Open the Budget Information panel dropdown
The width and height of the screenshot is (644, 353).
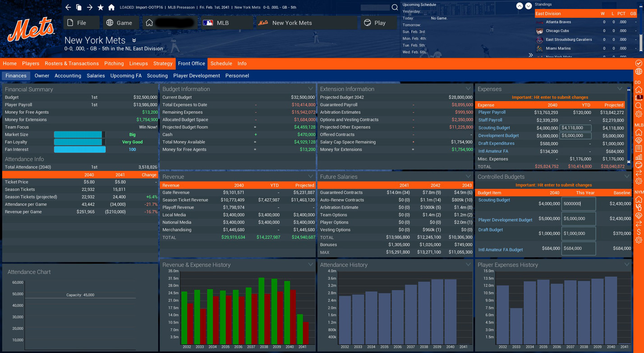pos(310,89)
